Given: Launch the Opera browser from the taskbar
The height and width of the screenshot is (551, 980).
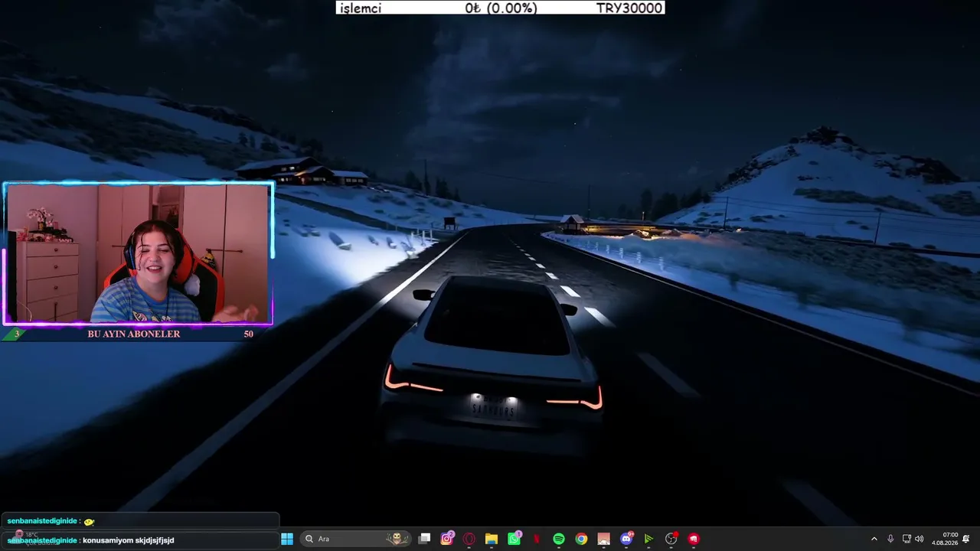Looking at the screenshot, I should (x=469, y=539).
